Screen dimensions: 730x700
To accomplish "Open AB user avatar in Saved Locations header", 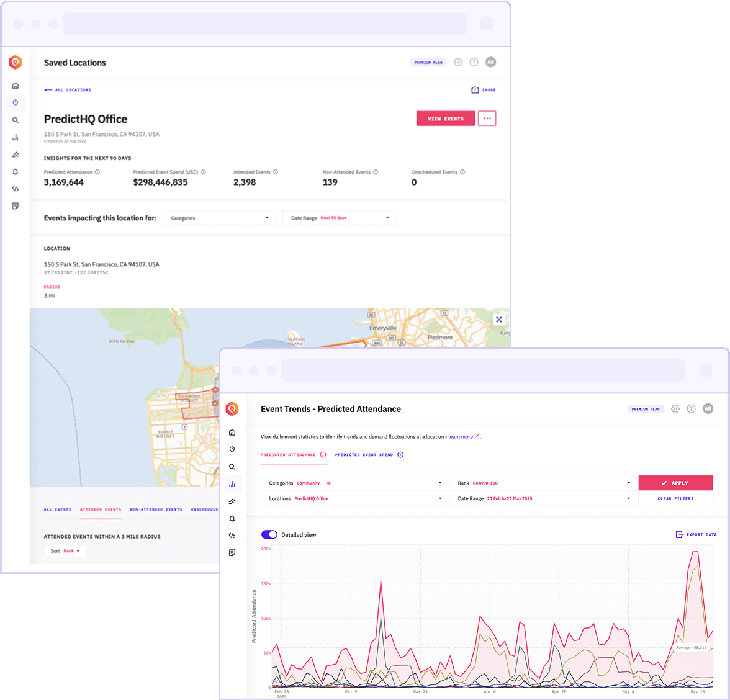I will [490, 62].
